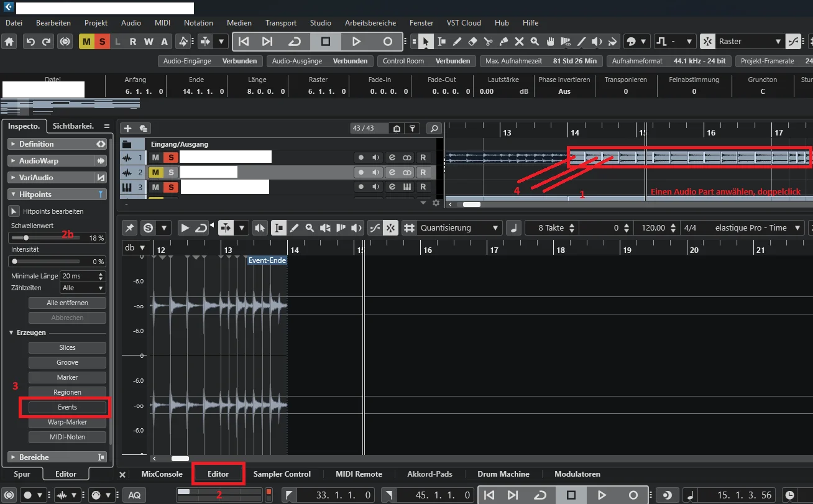Select the Mute tool with X icon

pos(519,42)
